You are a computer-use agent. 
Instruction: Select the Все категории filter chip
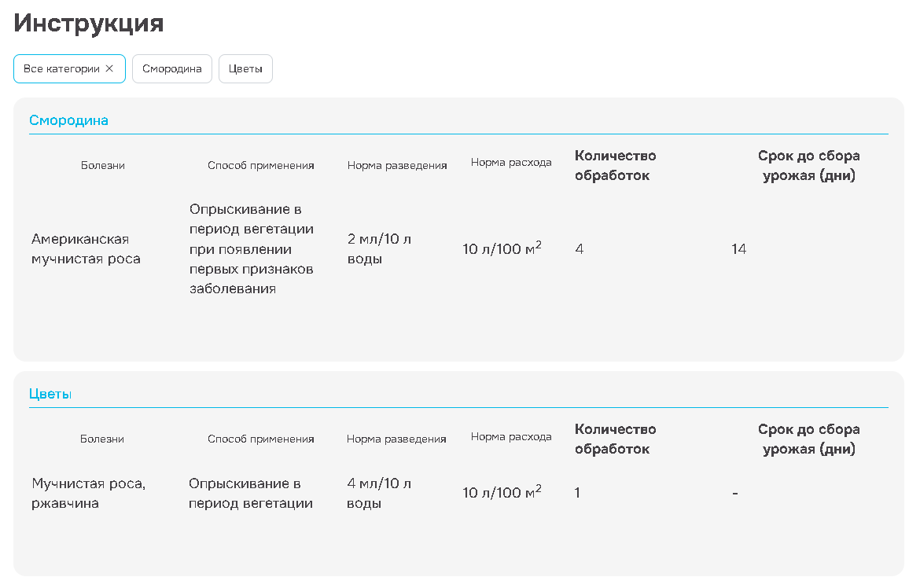tap(61, 68)
